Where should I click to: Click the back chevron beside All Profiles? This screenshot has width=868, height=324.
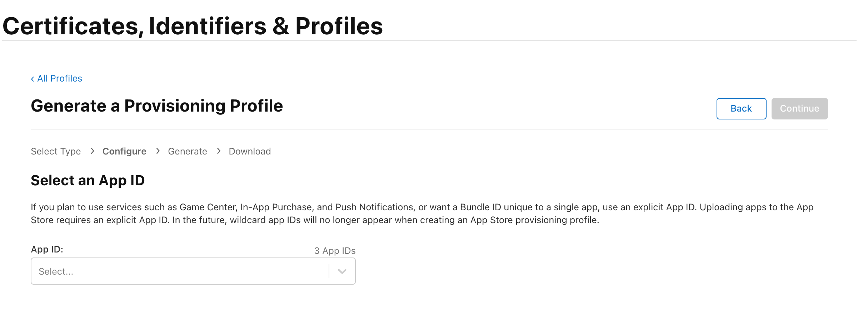coord(33,79)
